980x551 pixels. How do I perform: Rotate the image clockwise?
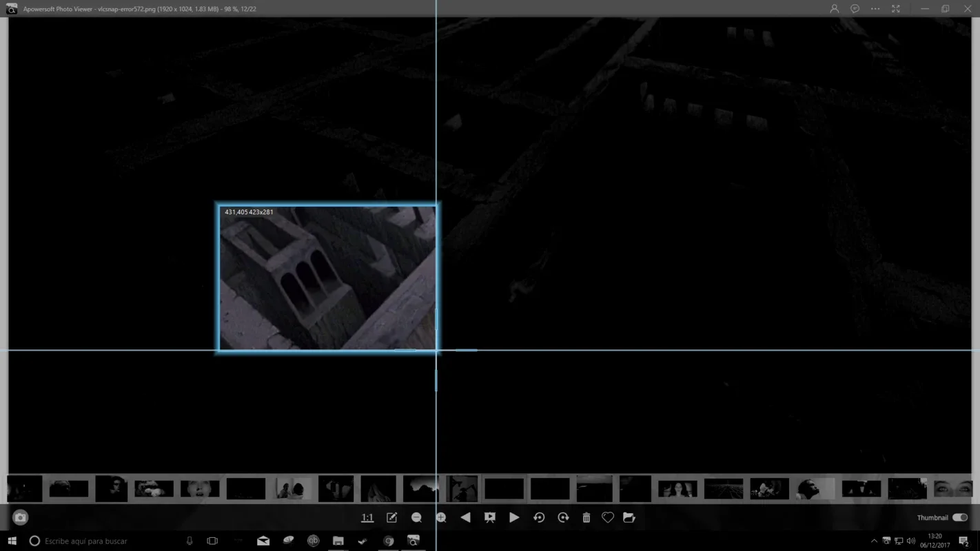(563, 517)
